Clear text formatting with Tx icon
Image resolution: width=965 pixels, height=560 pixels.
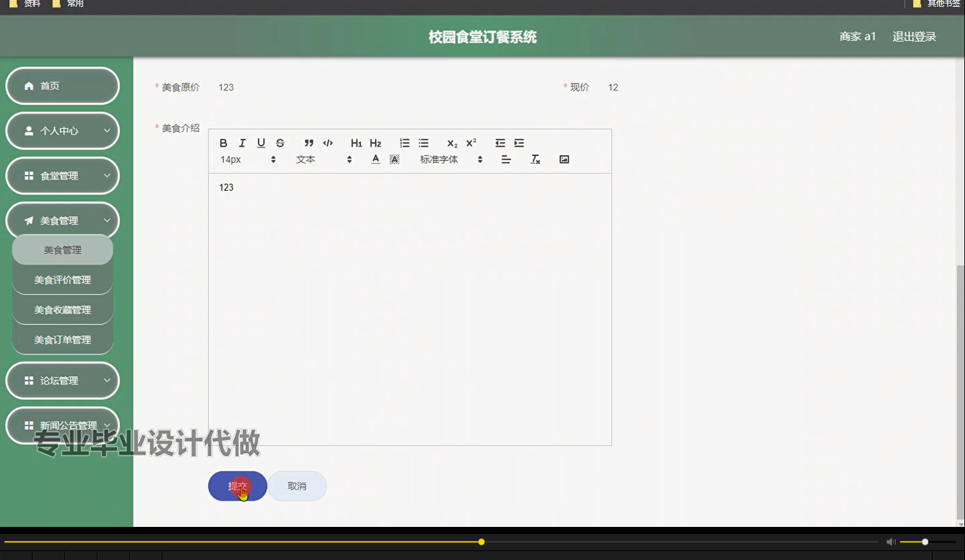(535, 159)
